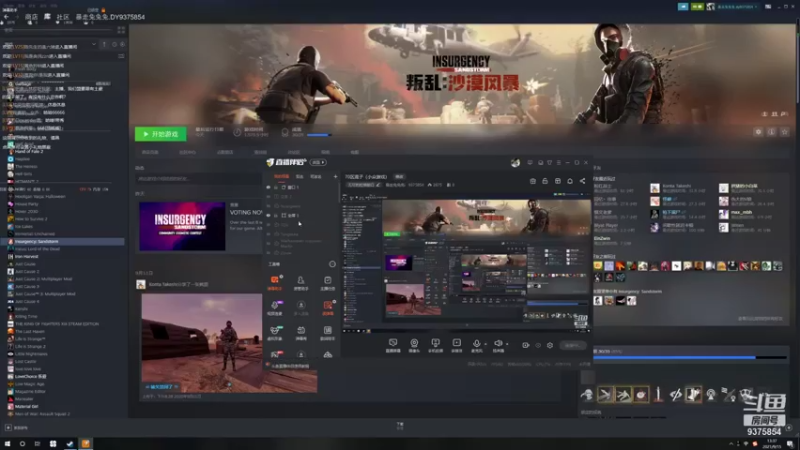Open friend max_mbh's avatar
The width and height of the screenshot is (800, 450).
pyautogui.click(x=723, y=214)
